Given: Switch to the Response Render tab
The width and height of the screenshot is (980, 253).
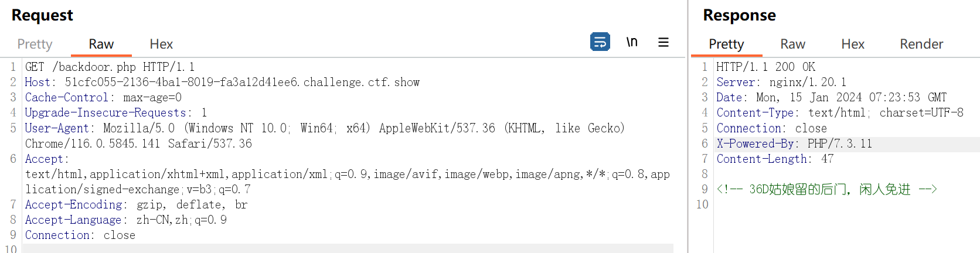Looking at the screenshot, I should (x=921, y=44).
